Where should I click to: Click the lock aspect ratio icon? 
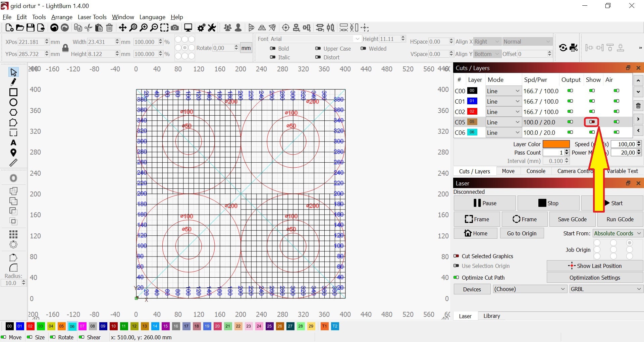point(65,48)
